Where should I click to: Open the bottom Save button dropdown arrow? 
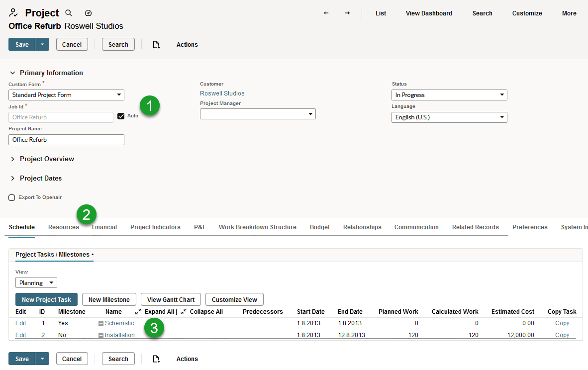point(42,359)
